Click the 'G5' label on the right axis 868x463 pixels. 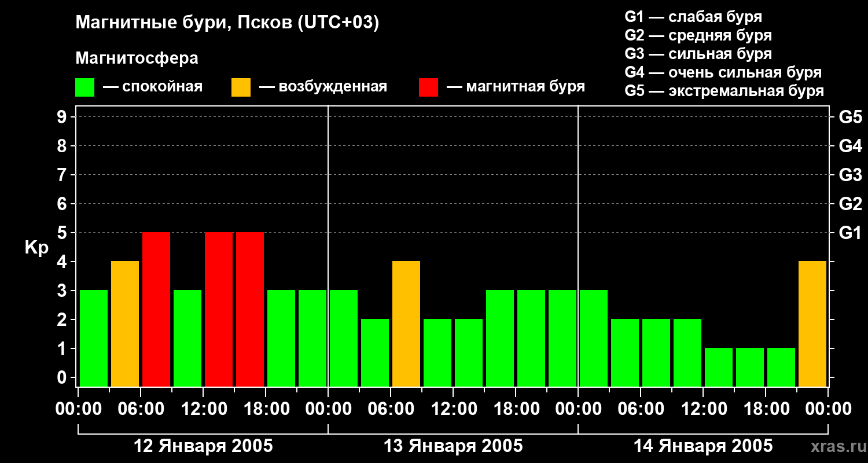(x=851, y=117)
